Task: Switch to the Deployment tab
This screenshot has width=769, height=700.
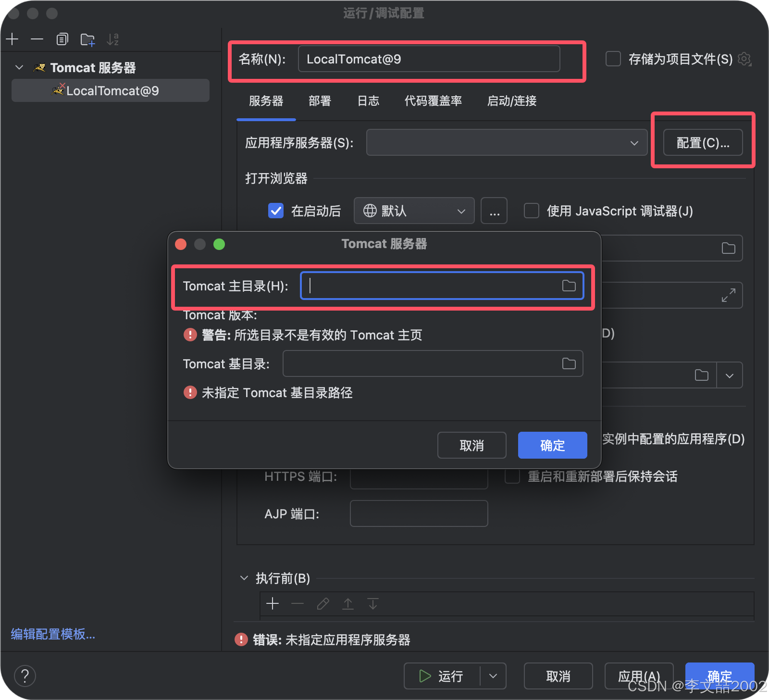Action: pyautogui.click(x=320, y=101)
